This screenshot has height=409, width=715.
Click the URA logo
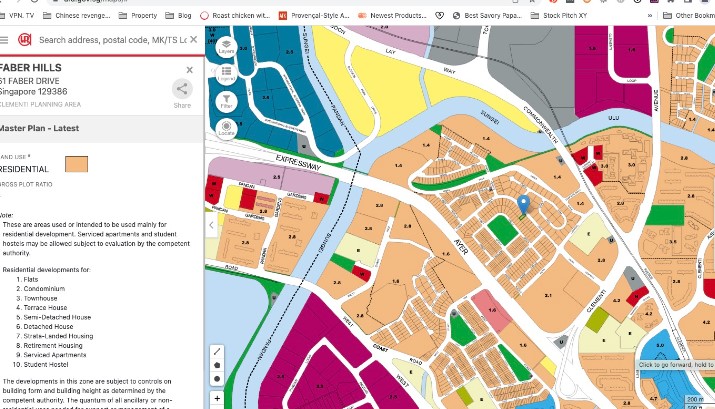(x=24, y=40)
